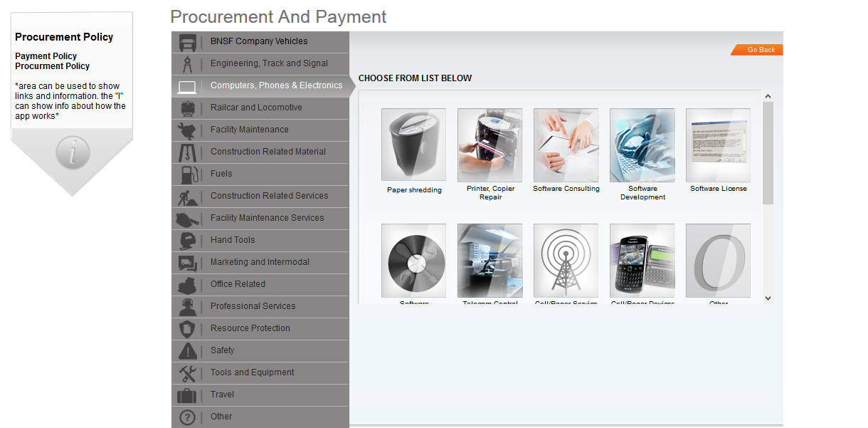
Task: Click the Travel suitcase icon
Action: coord(187,395)
